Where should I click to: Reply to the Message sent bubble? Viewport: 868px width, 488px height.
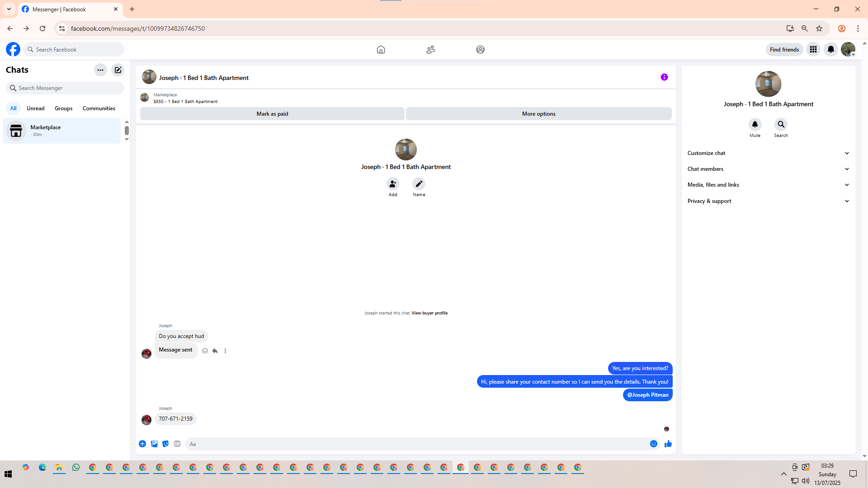215,351
